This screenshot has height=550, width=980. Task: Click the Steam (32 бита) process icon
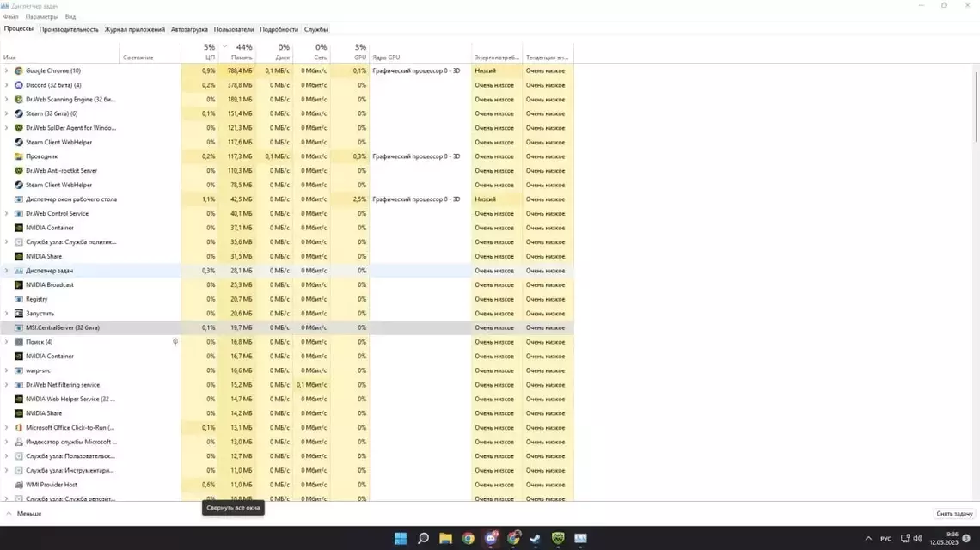coord(19,113)
